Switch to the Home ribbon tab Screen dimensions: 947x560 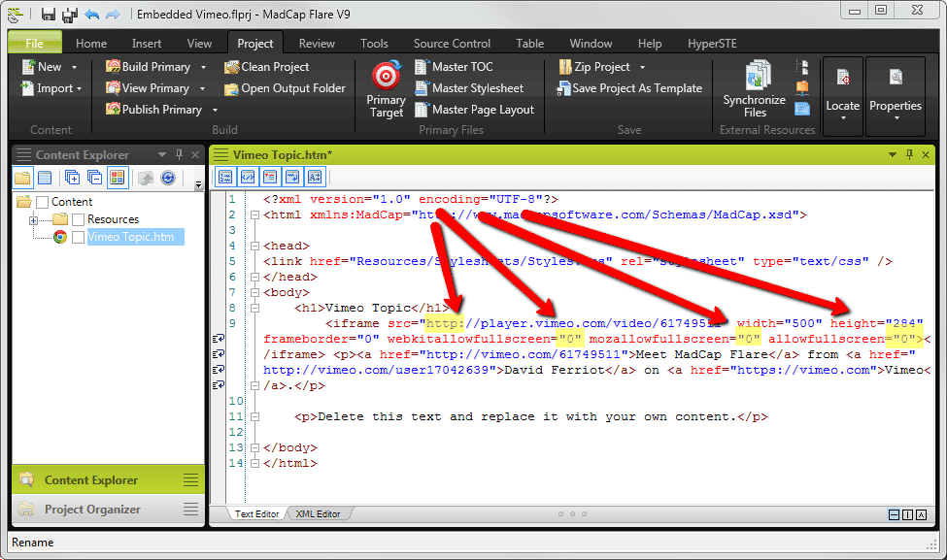click(x=91, y=44)
